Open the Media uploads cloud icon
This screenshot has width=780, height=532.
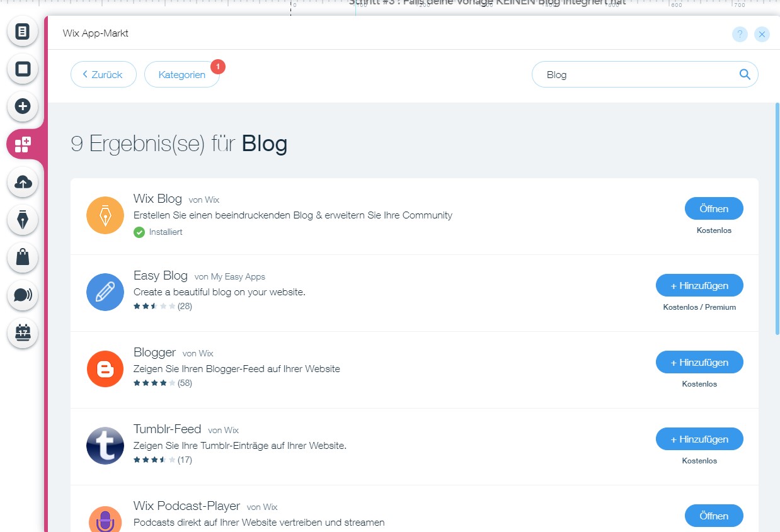23,183
